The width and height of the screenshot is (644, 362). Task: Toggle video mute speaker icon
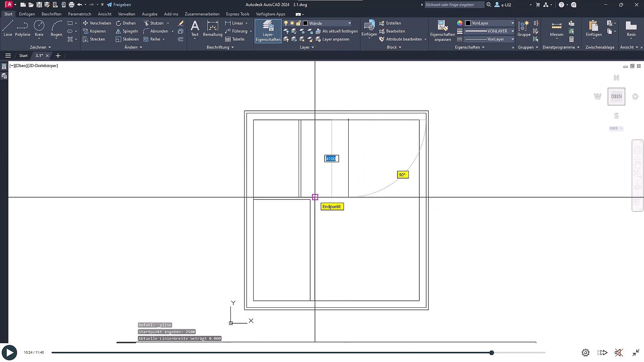click(x=618, y=352)
